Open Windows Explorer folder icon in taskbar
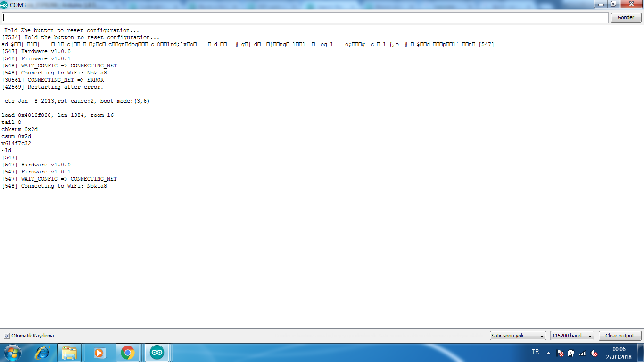Screen dimensions: 644x362 point(70,353)
